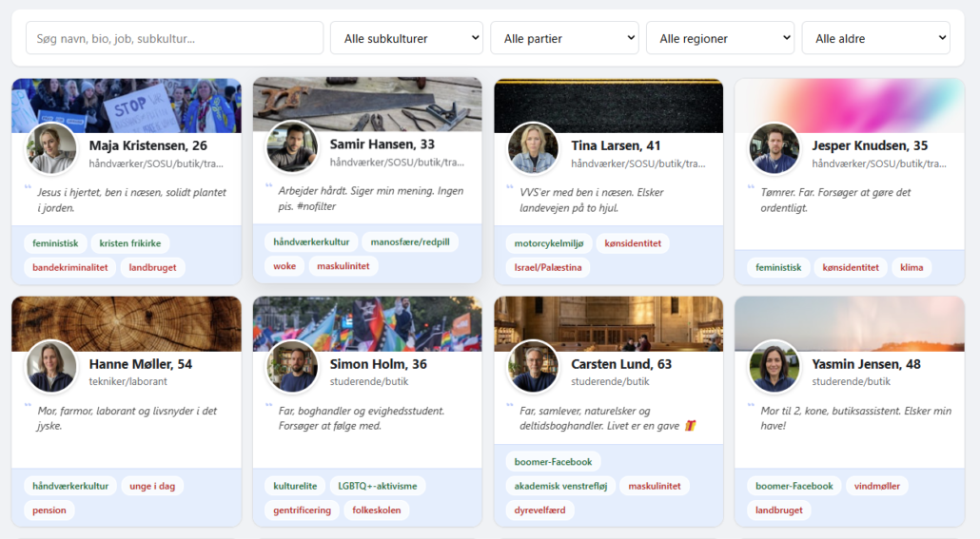Click Yasmin Jensen's profile avatar
This screenshot has width=980, height=539.
774,367
